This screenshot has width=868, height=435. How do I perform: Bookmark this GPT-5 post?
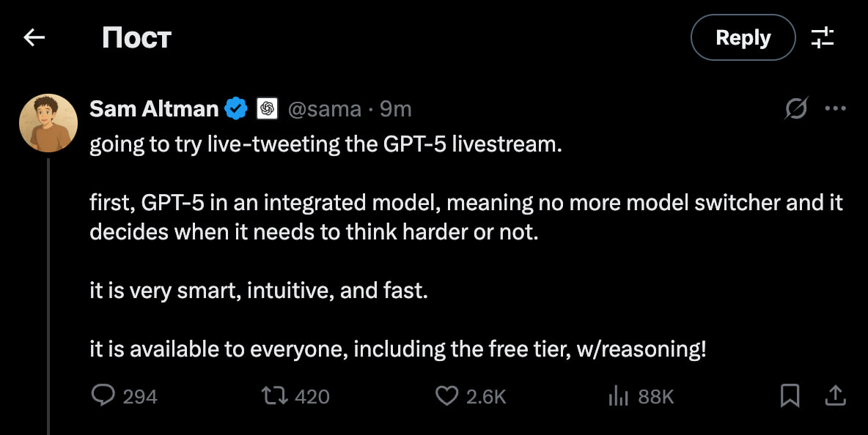(x=790, y=396)
